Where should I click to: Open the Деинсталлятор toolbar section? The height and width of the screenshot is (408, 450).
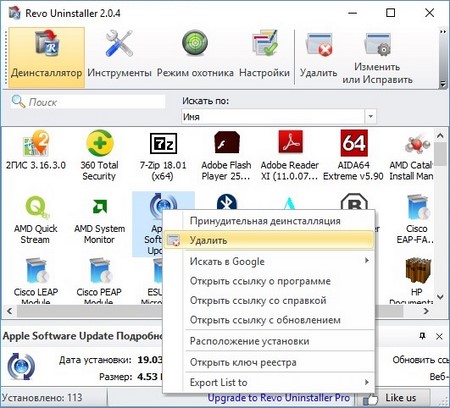point(46,57)
